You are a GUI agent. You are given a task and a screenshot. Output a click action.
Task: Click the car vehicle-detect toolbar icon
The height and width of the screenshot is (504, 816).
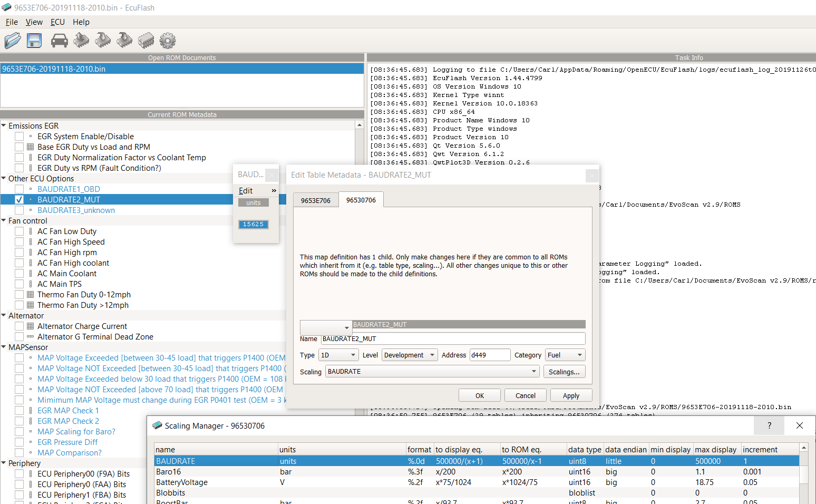(59, 41)
